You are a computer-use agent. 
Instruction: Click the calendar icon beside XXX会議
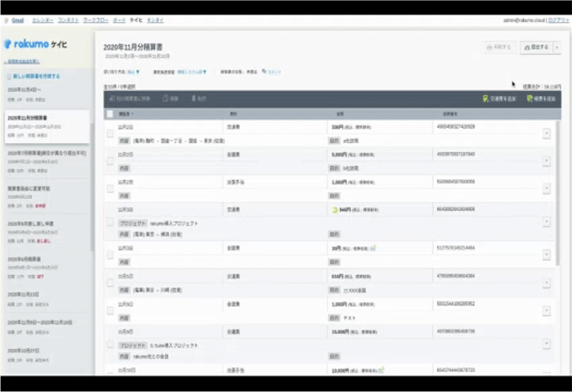[x=346, y=290]
